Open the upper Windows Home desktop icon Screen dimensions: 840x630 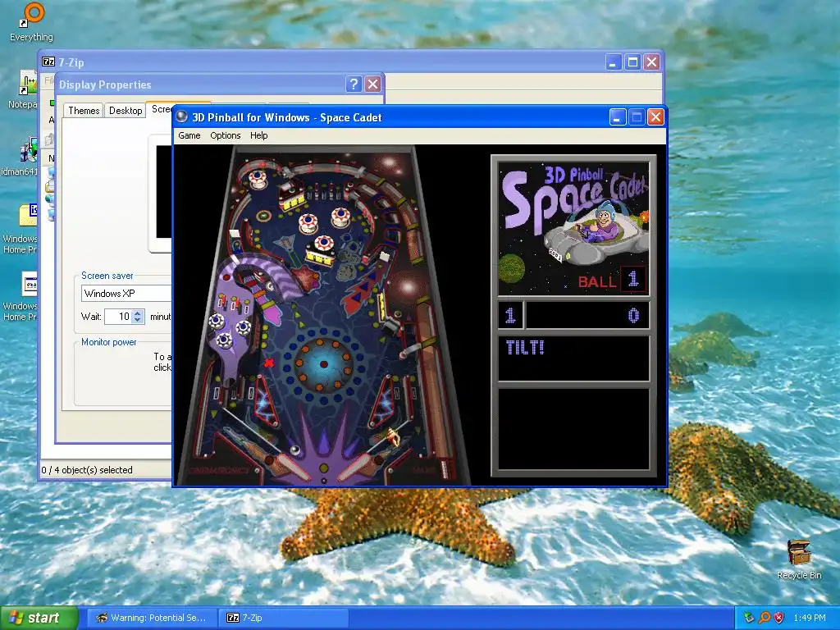(28, 216)
